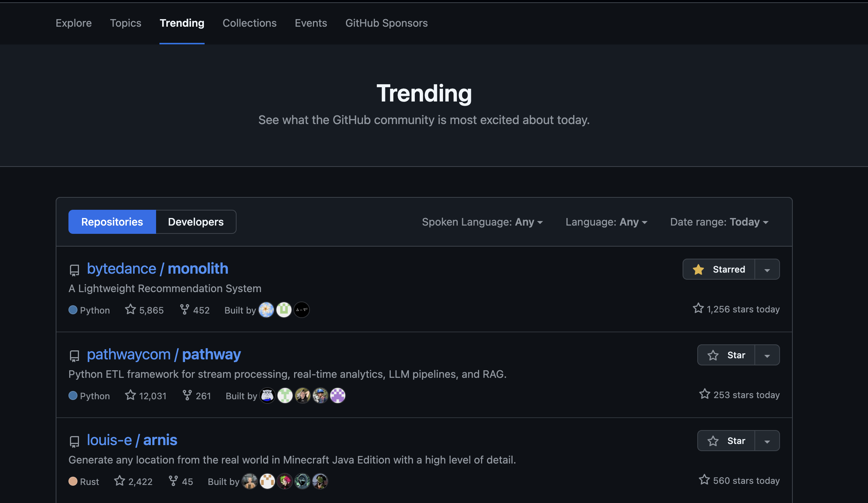Open the second contributor avatar for arnis

pos(267,481)
